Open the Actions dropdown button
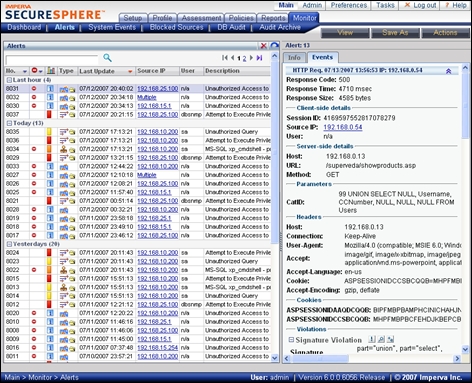This screenshot has height=383, width=472. pyautogui.click(x=445, y=33)
